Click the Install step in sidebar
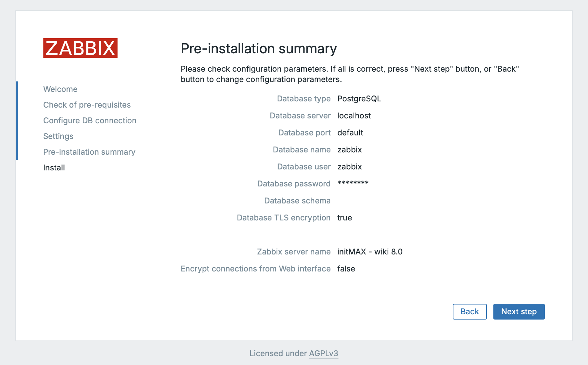This screenshot has height=365, width=588. click(x=54, y=167)
